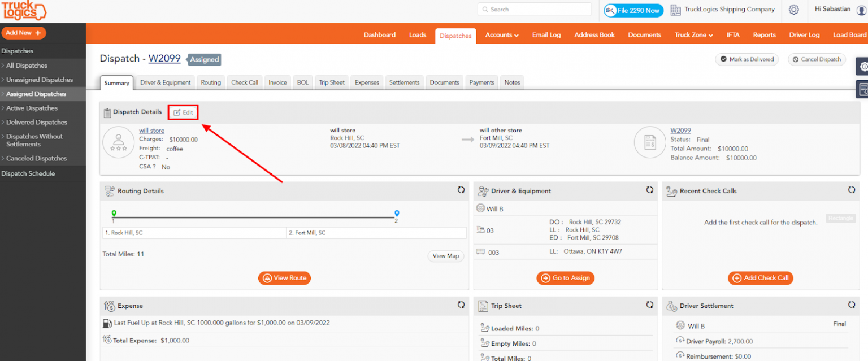Open the settings gear in the top bar
Screen dimensions: 868x361
point(793,10)
